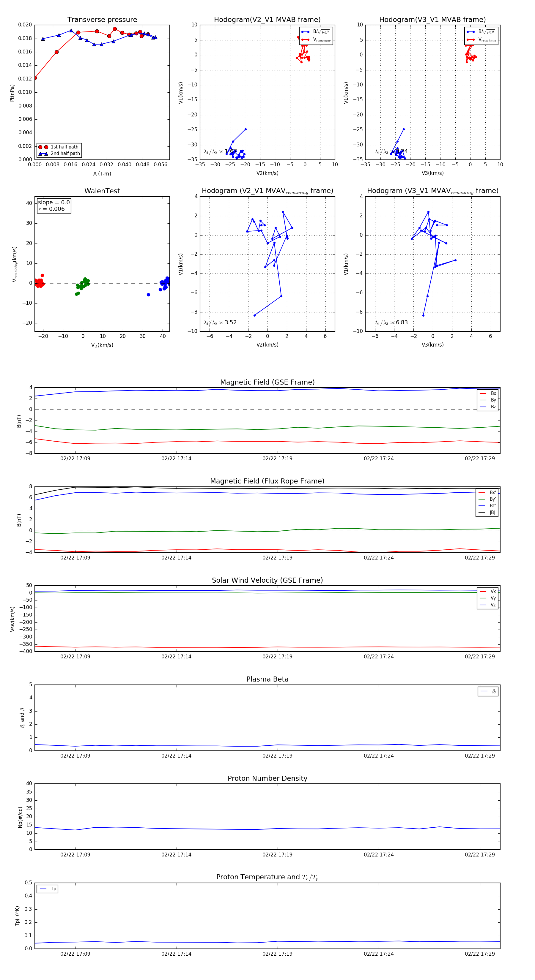Click the 'Tp(10^6K)' y-axis label

pos(18,916)
